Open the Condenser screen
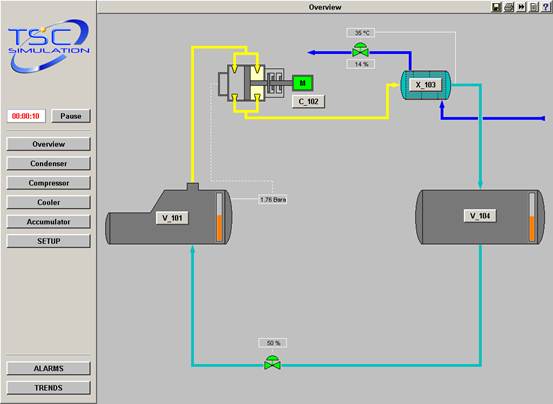This screenshot has width=553, height=404. (x=49, y=164)
